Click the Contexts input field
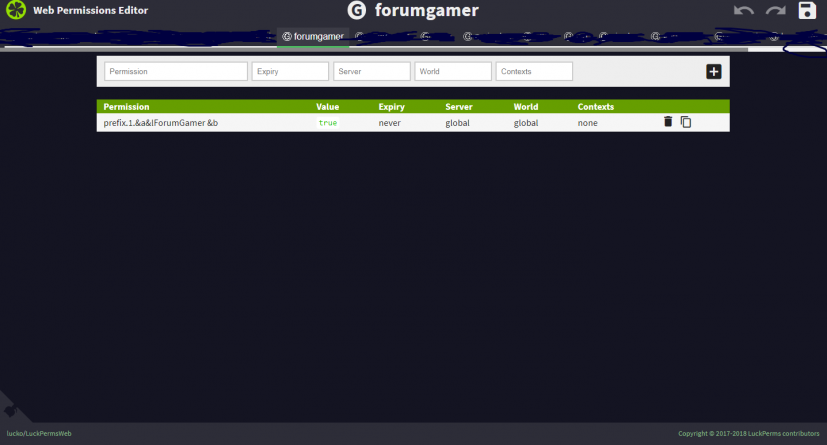Image resolution: width=827 pixels, height=445 pixels. [534, 72]
